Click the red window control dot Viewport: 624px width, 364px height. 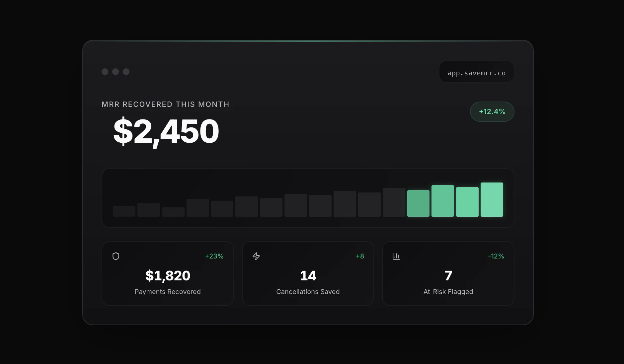(105, 72)
